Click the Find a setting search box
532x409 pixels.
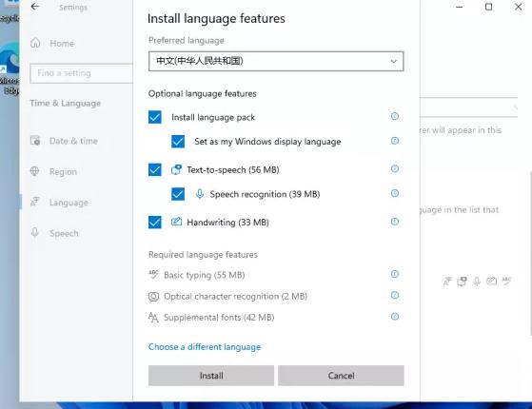pos(82,73)
